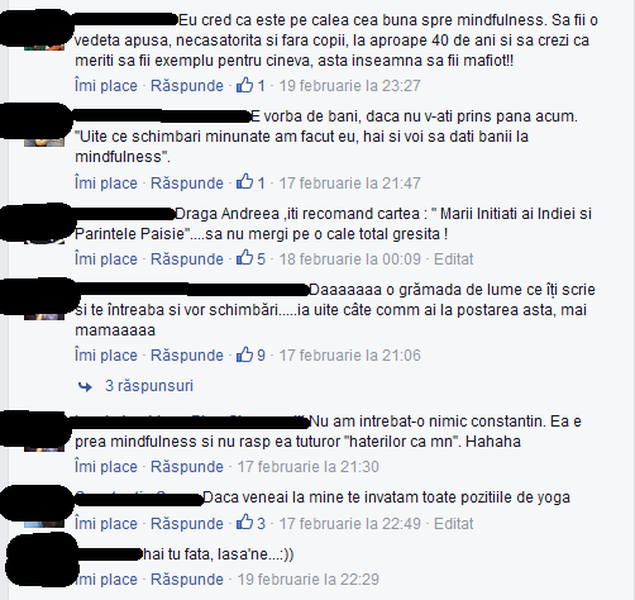Click the reply arrow icon beside 3 răspunsuri

[85, 387]
